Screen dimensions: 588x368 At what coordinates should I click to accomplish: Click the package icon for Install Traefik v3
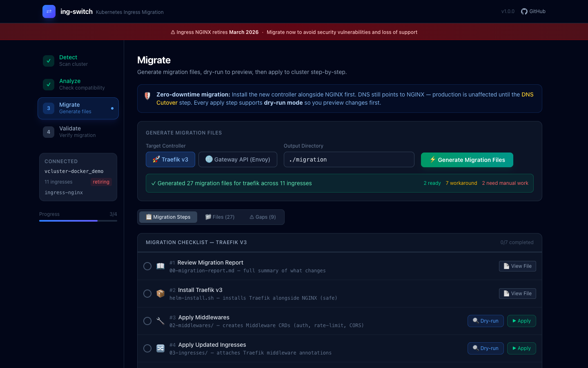pos(160,294)
